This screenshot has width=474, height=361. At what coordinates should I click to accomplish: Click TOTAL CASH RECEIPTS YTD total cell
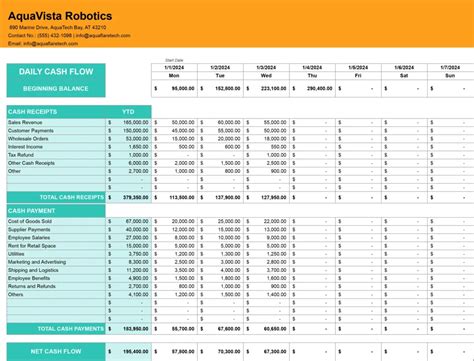point(128,197)
